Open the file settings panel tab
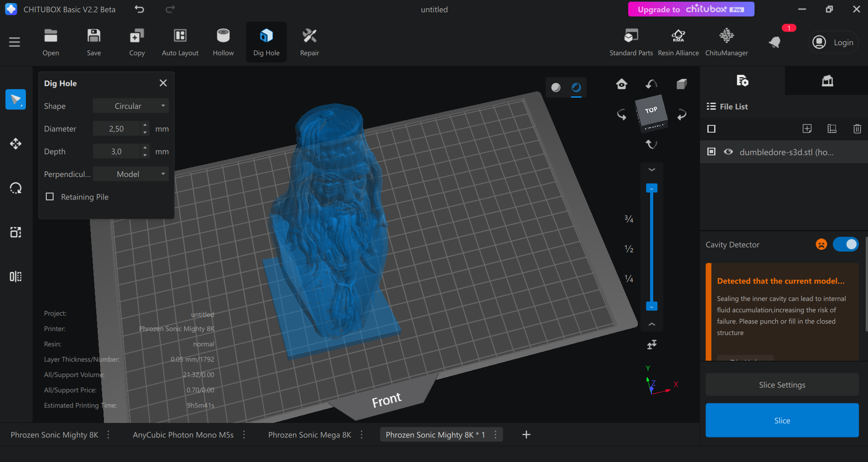This screenshot has height=462, width=868. 742,81
